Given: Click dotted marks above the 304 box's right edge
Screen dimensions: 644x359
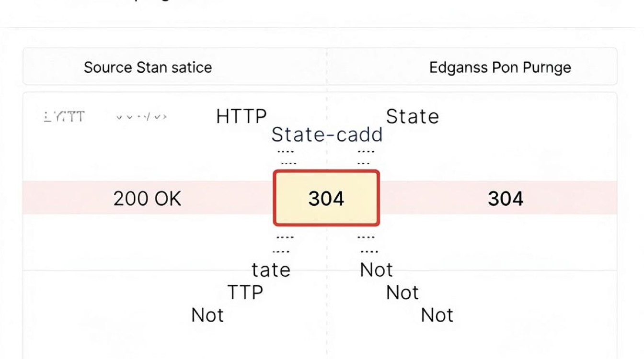Looking at the screenshot, I should tap(366, 157).
